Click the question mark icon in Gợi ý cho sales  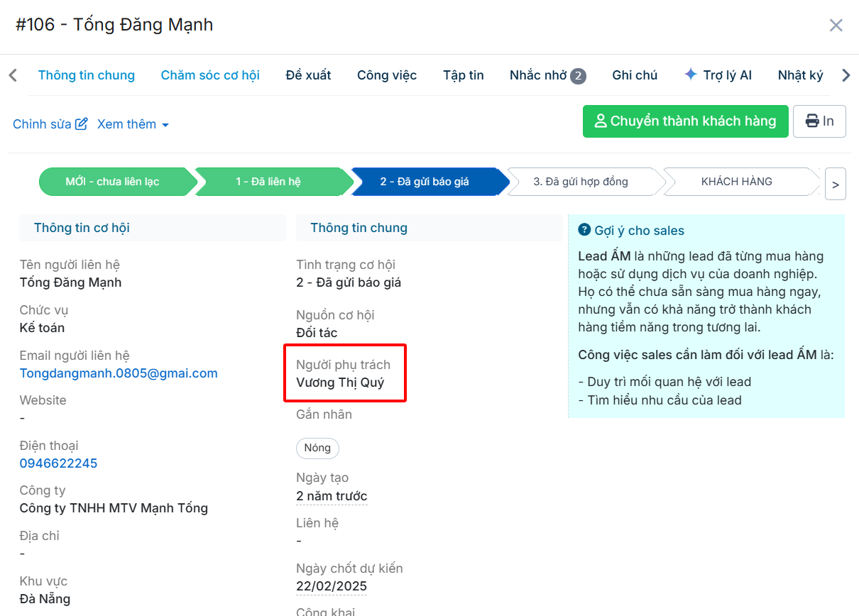pos(584,230)
